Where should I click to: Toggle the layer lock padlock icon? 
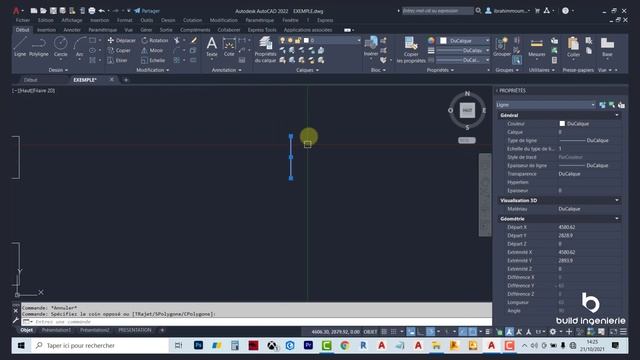[x=298, y=40]
